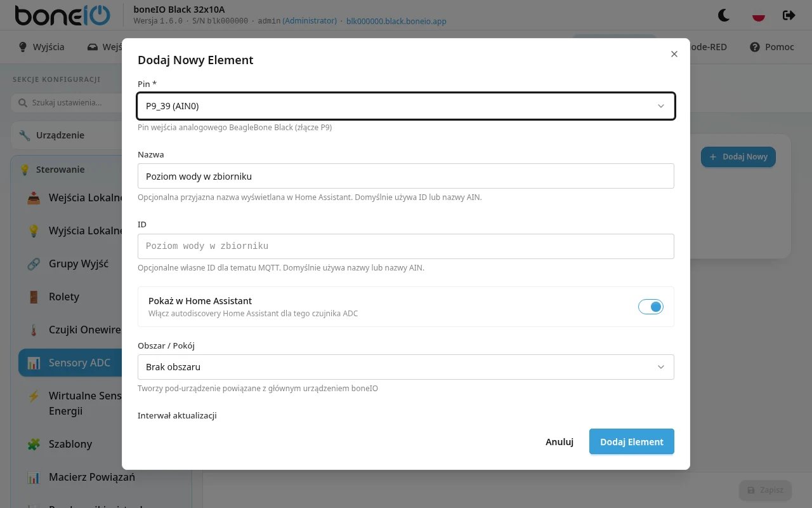The height and width of the screenshot is (508, 812).
Task: Click the Polish flag language icon
Action: [x=758, y=15]
